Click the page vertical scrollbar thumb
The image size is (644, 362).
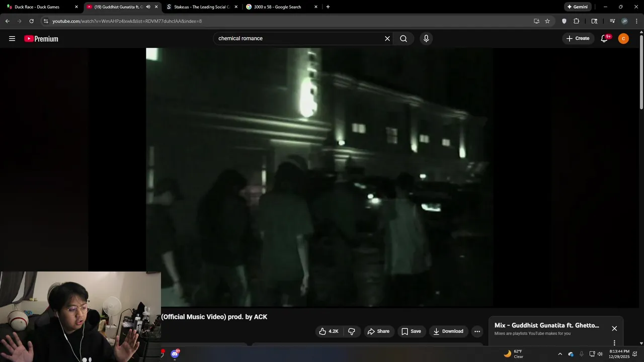(x=641, y=71)
